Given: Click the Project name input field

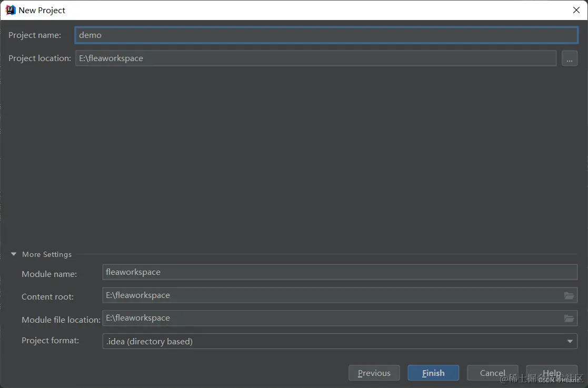Looking at the screenshot, I should tap(326, 35).
